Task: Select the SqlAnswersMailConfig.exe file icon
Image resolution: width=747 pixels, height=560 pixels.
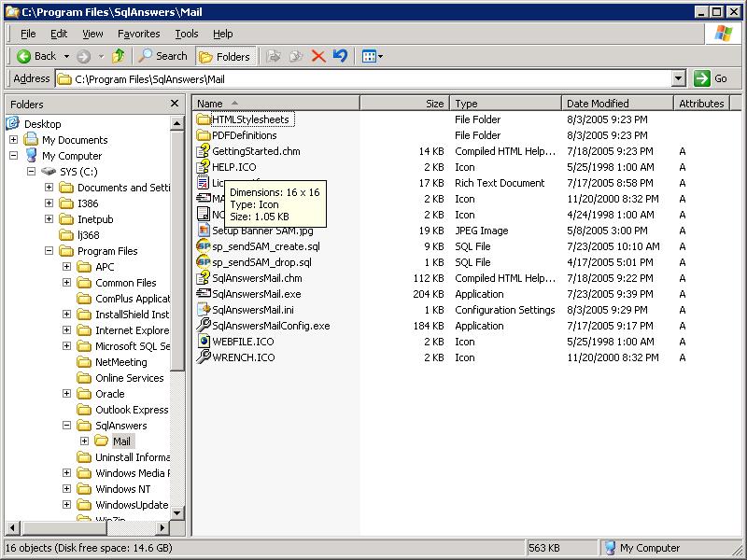Action: (x=204, y=326)
